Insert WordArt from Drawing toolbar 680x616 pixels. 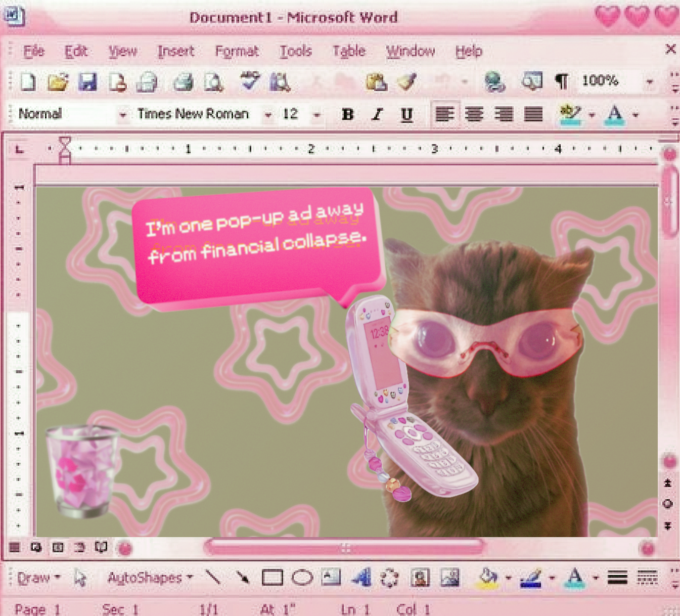click(x=361, y=577)
